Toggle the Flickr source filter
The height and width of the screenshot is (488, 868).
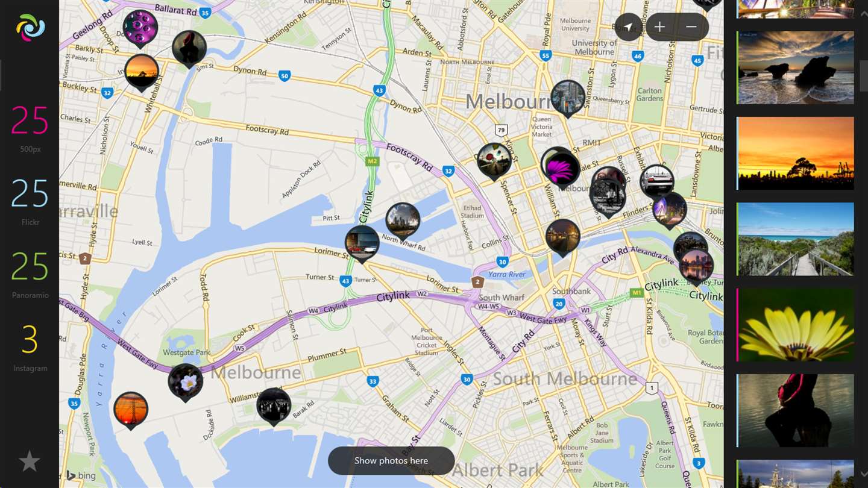(30, 202)
